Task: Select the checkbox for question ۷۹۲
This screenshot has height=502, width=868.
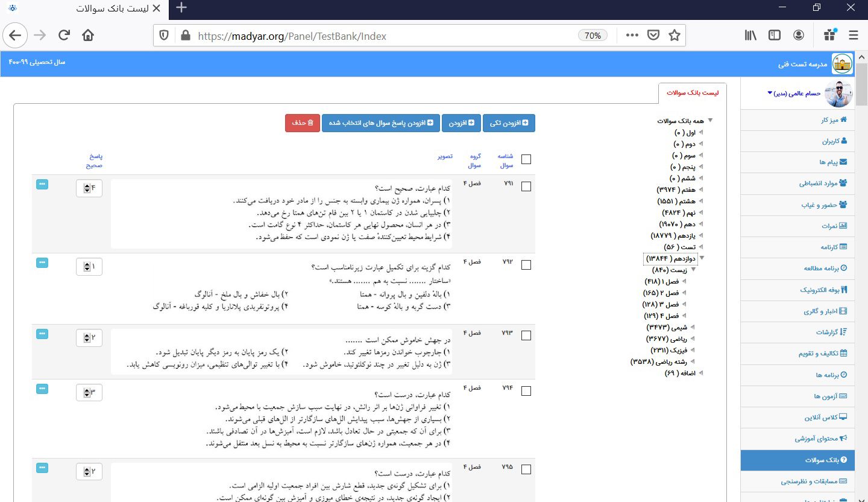Action: tap(526, 265)
